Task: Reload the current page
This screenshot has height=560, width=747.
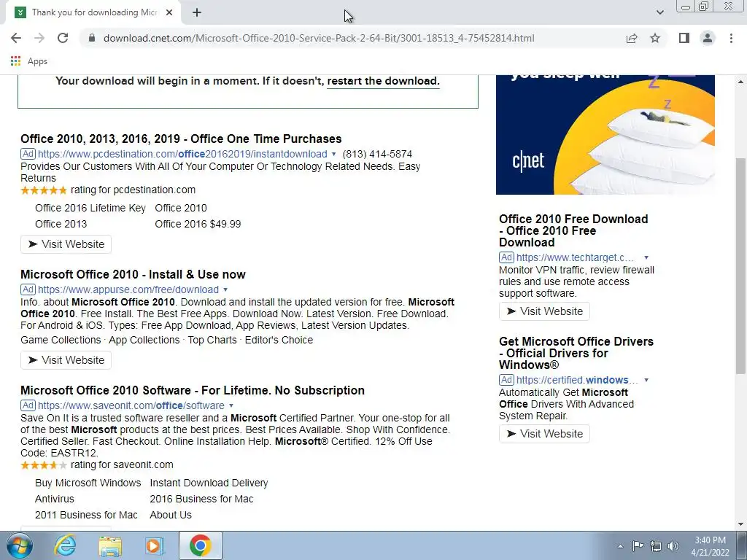Action: [63, 38]
